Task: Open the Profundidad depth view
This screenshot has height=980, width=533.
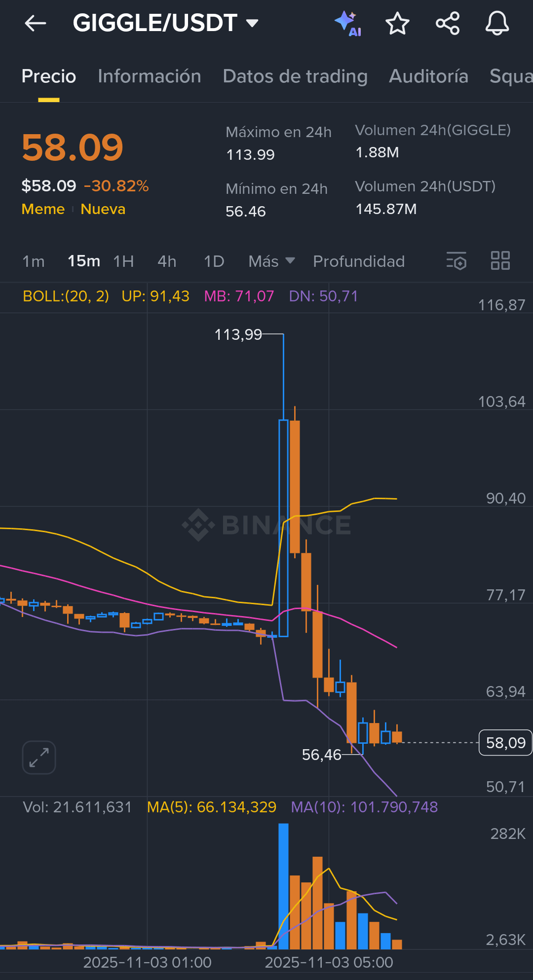Action: click(x=359, y=261)
